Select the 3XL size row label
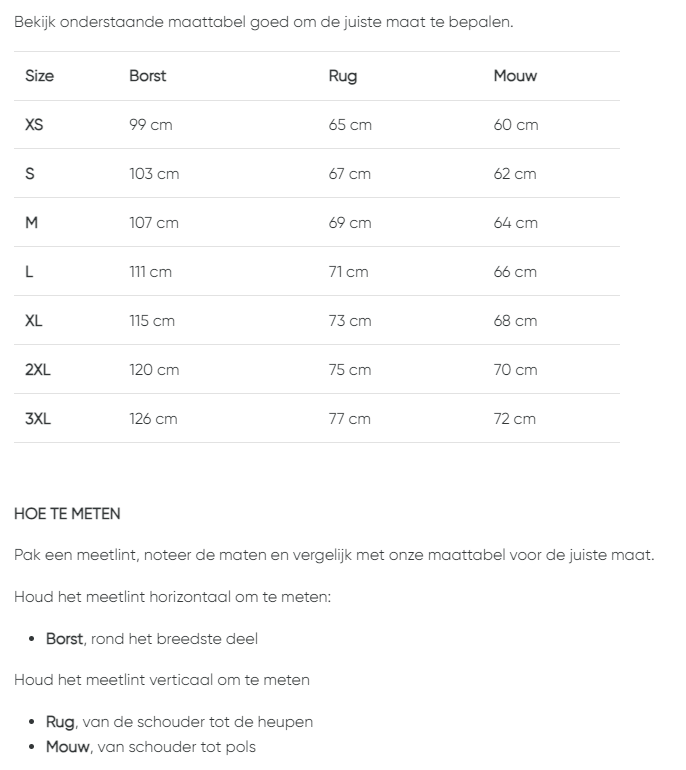 click(38, 419)
